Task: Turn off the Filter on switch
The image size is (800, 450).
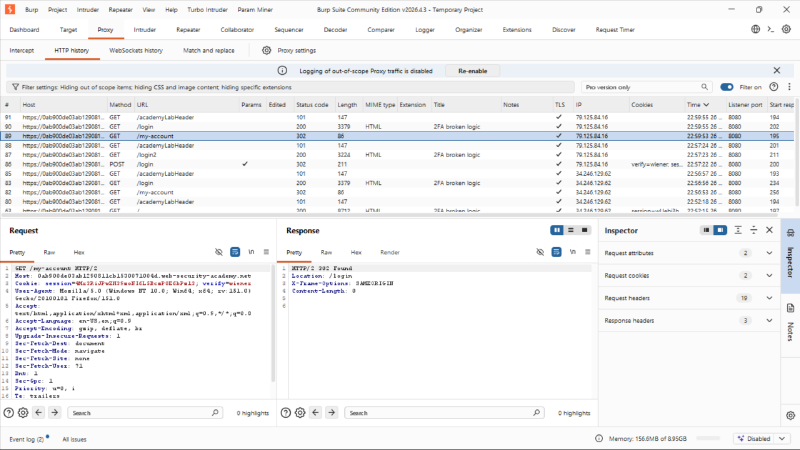Action: click(727, 87)
